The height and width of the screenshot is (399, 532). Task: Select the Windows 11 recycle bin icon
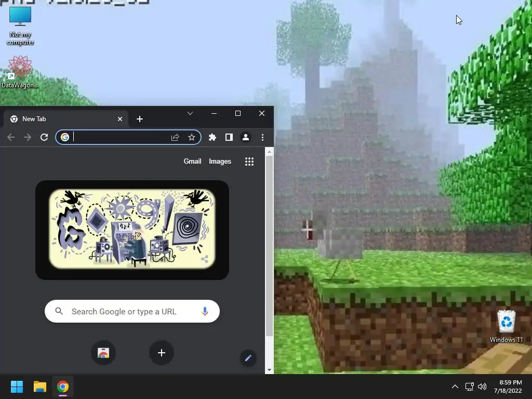(506, 326)
